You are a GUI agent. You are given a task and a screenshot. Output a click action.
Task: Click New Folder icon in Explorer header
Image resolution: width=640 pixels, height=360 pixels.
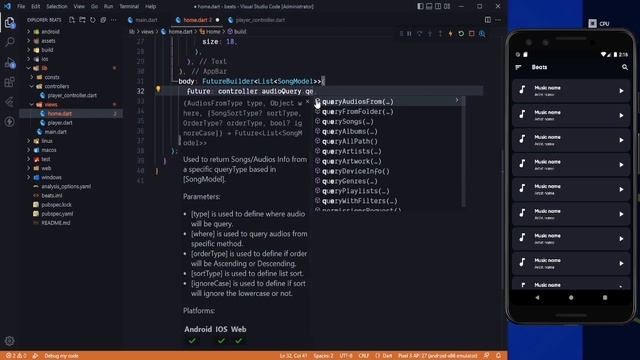coord(82,20)
